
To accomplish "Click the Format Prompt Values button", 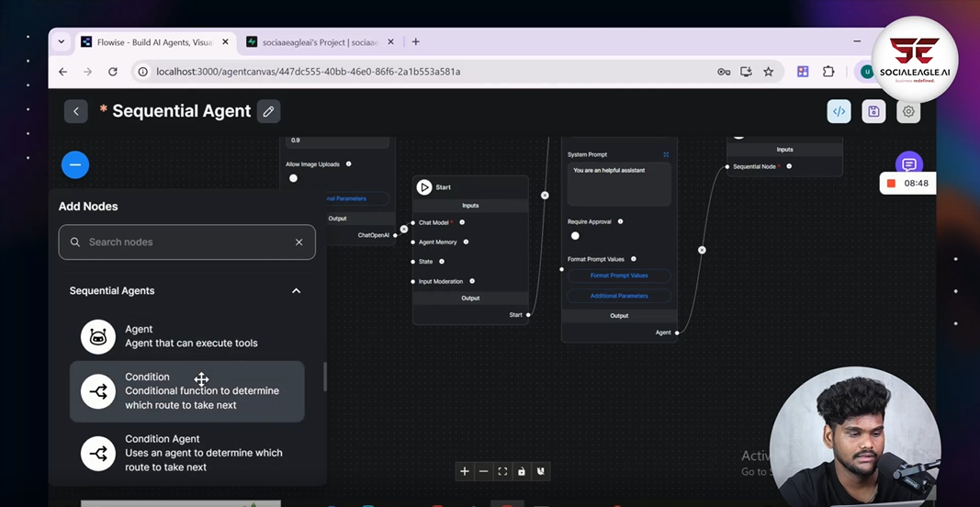I will coord(619,276).
